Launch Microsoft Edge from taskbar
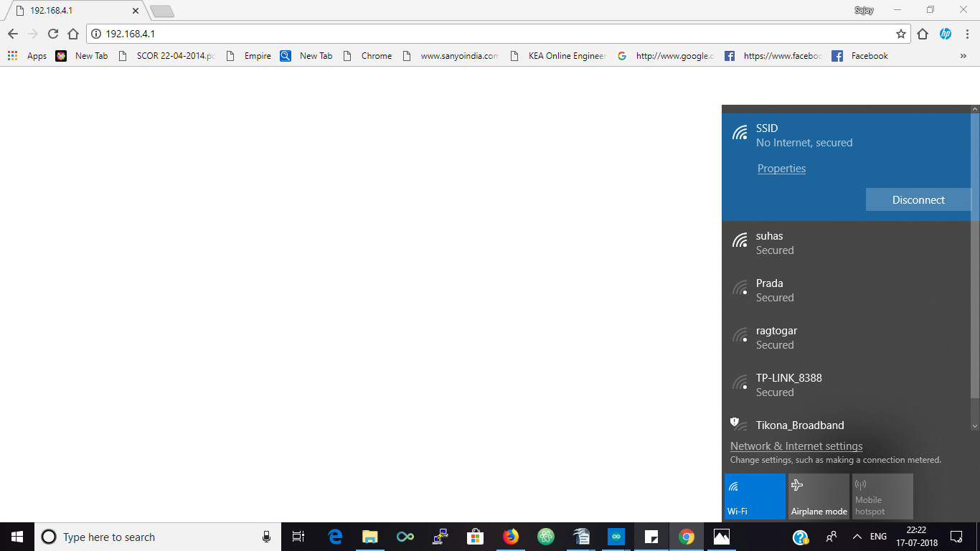 coord(335,537)
